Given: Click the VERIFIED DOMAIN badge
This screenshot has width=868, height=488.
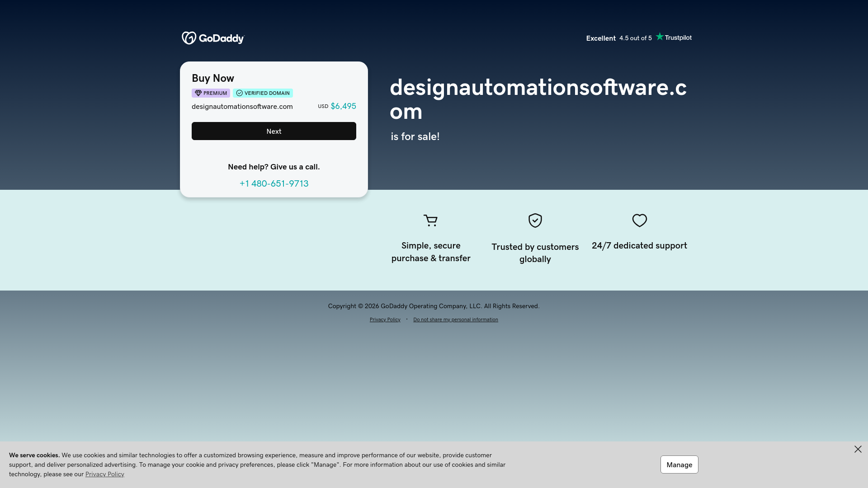Looking at the screenshot, I should [x=263, y=93].
